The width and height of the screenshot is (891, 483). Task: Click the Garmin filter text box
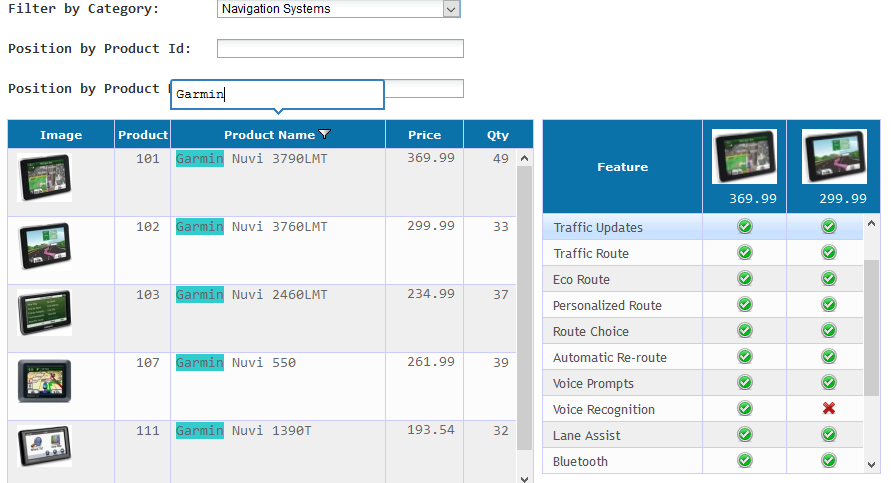point(277,94)
